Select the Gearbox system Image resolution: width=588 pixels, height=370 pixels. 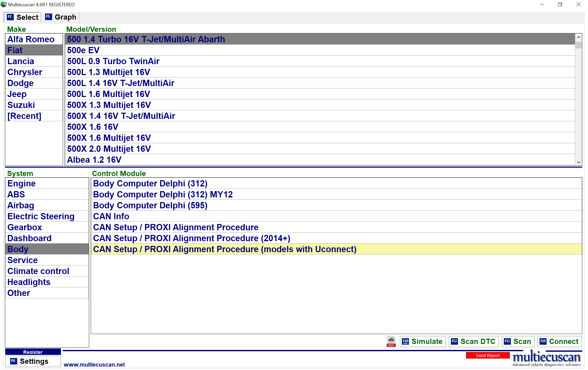tap(47, 227)
